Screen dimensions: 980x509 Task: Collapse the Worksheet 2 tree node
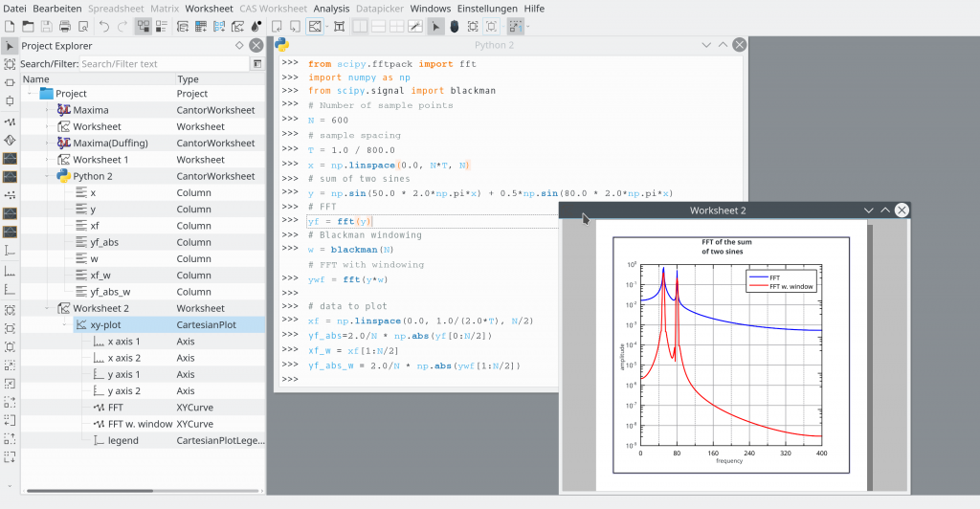click(48, 309)
